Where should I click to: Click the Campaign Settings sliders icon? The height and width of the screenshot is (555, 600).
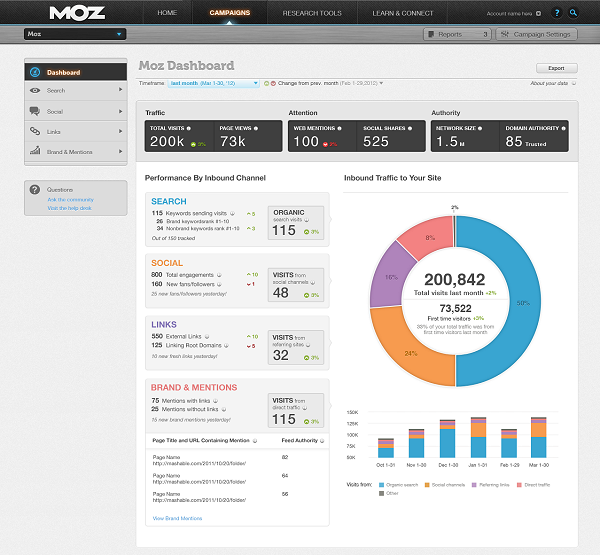tap(505, 34)
